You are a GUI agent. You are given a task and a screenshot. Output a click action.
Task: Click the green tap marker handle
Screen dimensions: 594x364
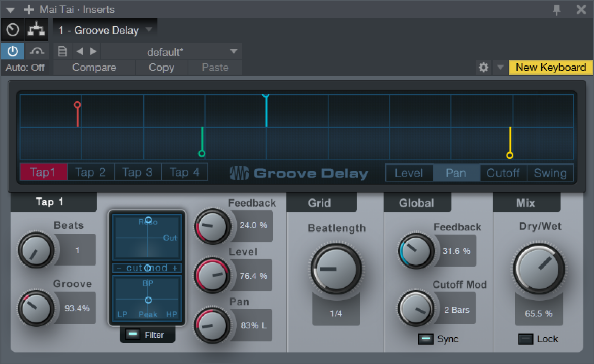click(202, 153)
